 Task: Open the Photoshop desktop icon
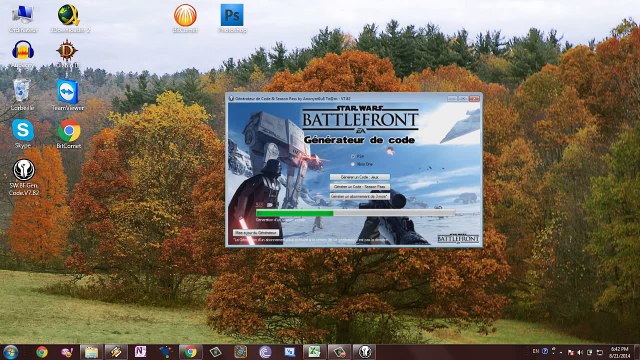click(232, 18)
